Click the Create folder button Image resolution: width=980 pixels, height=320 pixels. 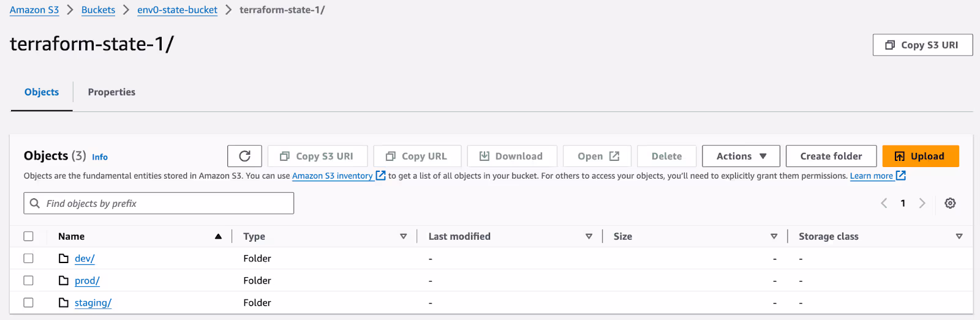[x=831, y=156]
